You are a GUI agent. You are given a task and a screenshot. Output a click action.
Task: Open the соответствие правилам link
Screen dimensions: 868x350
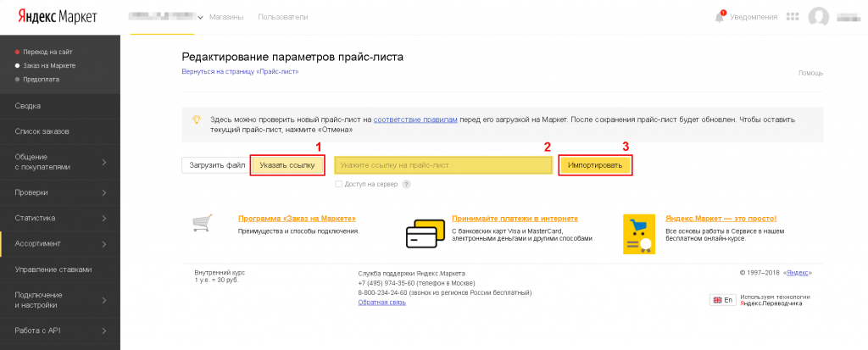click(415, 119)
